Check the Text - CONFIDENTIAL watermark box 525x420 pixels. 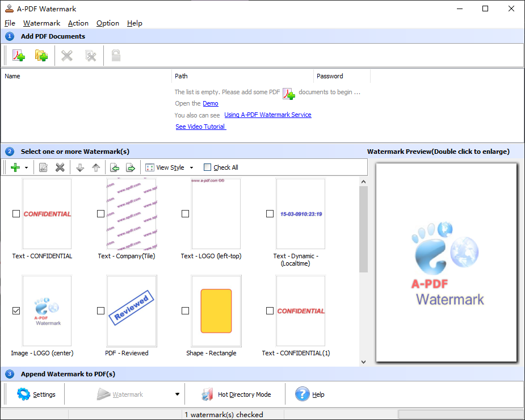(16, 213)
